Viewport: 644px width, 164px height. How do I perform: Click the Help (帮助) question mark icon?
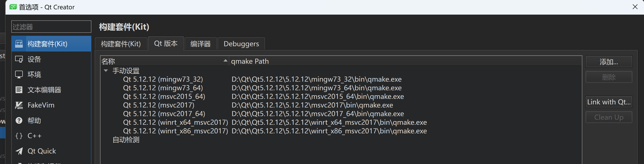click(19, 121)
